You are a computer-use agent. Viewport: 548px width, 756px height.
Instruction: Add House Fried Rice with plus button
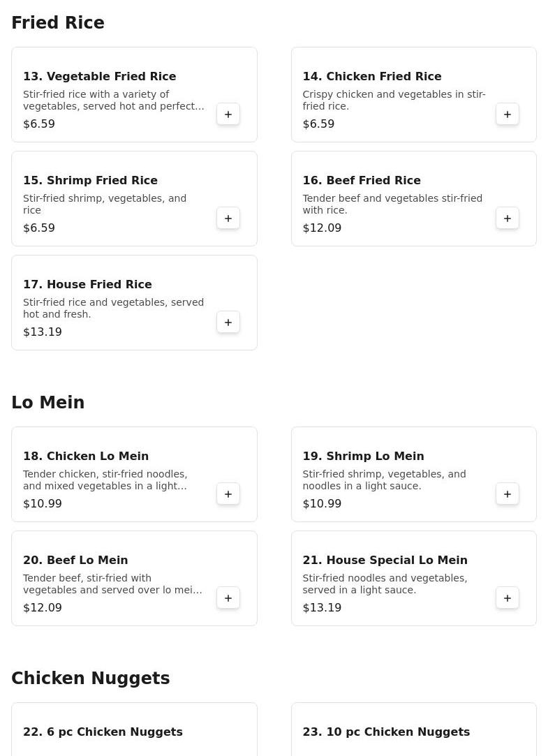click(228, 323)
